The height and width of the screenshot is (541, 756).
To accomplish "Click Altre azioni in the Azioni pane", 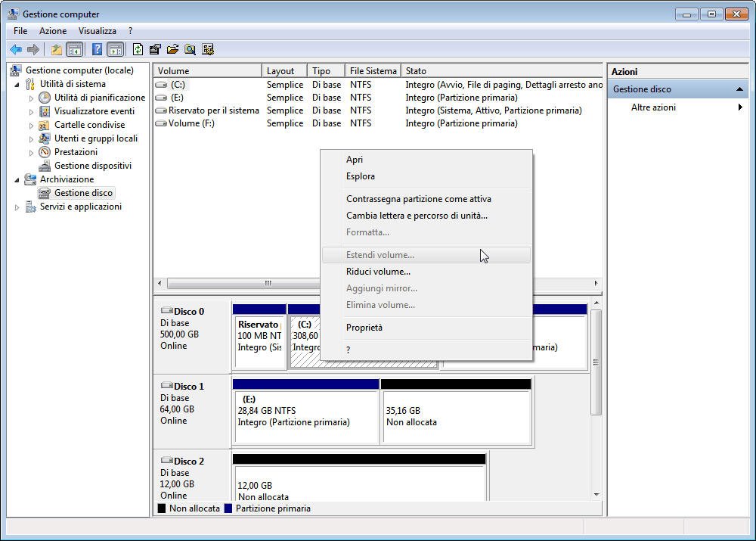I will click(653, 107).
